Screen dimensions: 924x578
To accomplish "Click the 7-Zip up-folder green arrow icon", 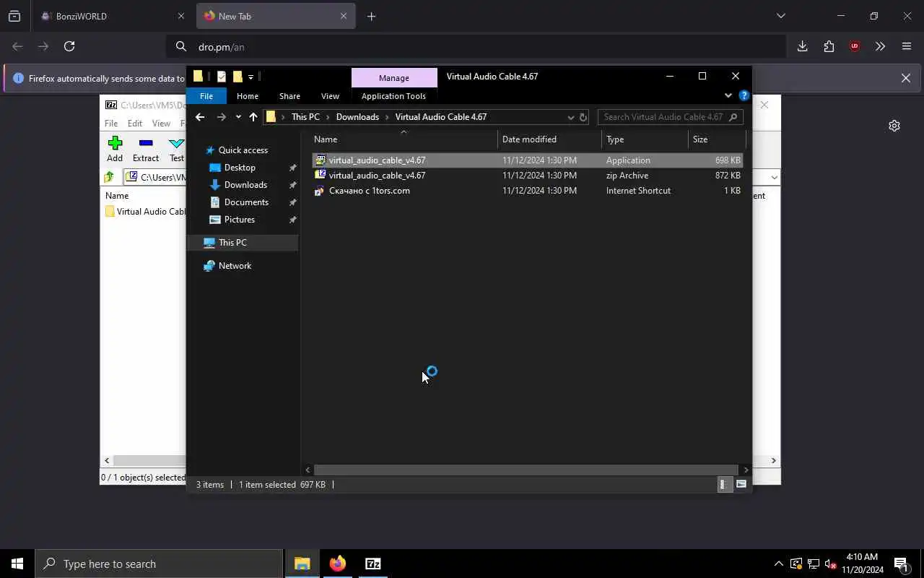I will coord(109,177).
